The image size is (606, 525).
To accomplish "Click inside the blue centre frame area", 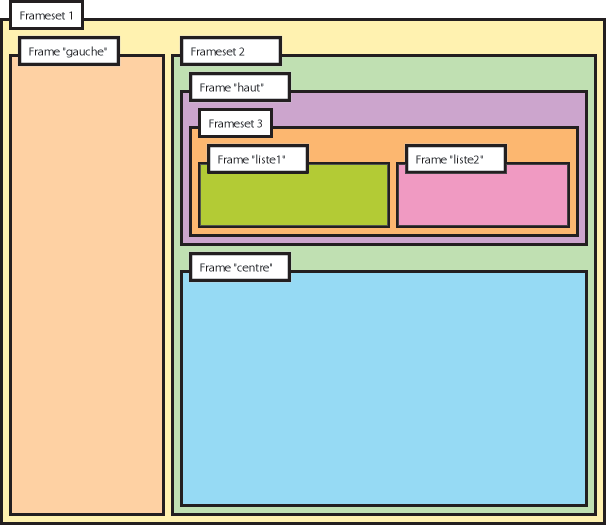I will 384,388.
